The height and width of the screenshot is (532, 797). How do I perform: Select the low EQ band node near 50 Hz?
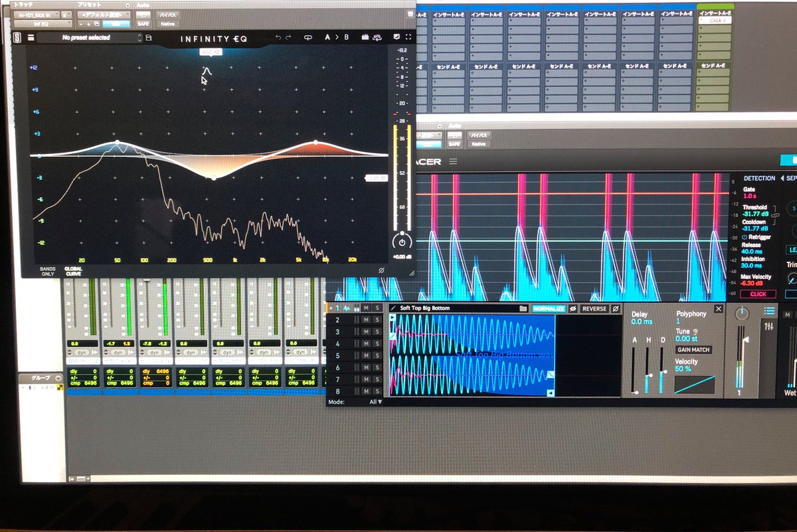pos(117,142)
